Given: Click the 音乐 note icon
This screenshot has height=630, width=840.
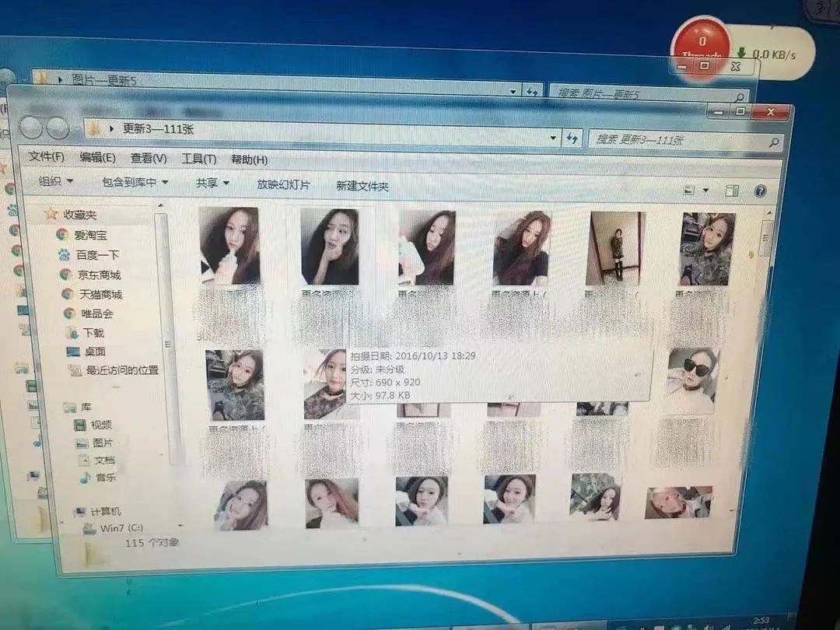Looking at the screenshot, I should click(x=84, y=477).
